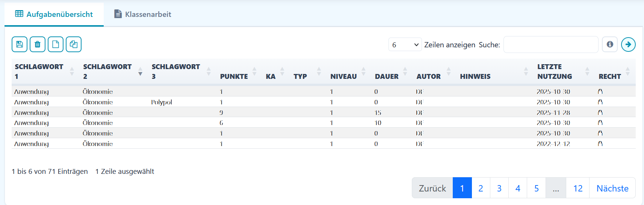Click the trash delete icon button
This screenshot has height=205, width=644.
[x=38, y=44]
